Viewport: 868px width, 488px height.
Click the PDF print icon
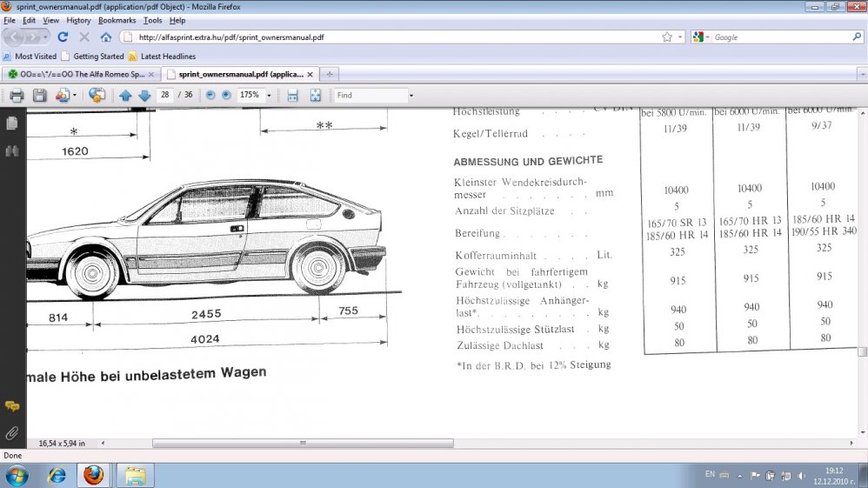click(x=16, y=95)
